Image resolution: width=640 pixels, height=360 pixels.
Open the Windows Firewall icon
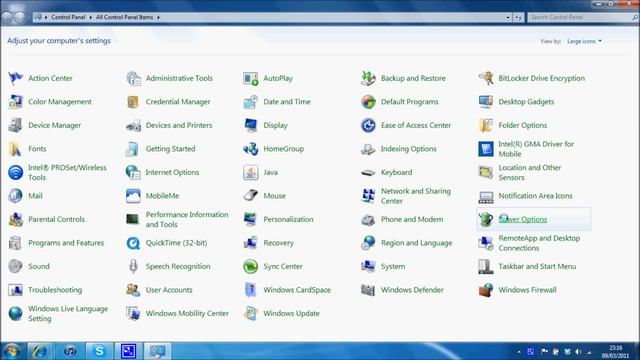(486, 290)
